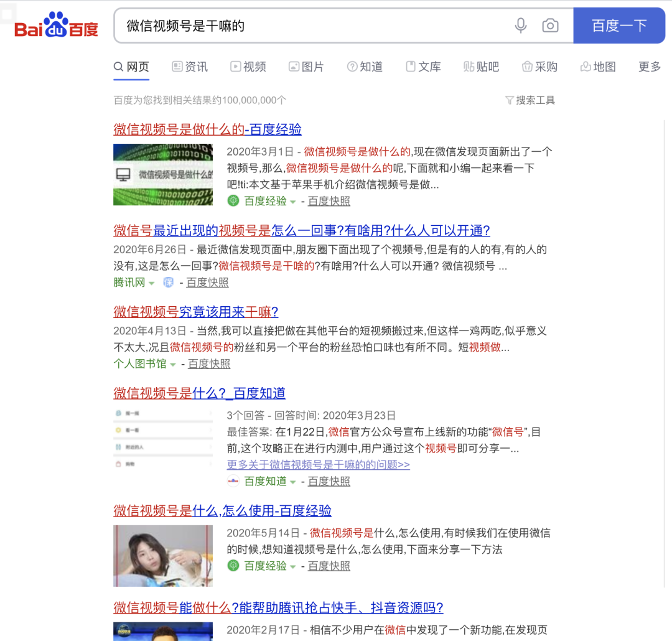Switch to the 贴吧 tab
This screenshot has height=641, width=672.
[481, 67]
